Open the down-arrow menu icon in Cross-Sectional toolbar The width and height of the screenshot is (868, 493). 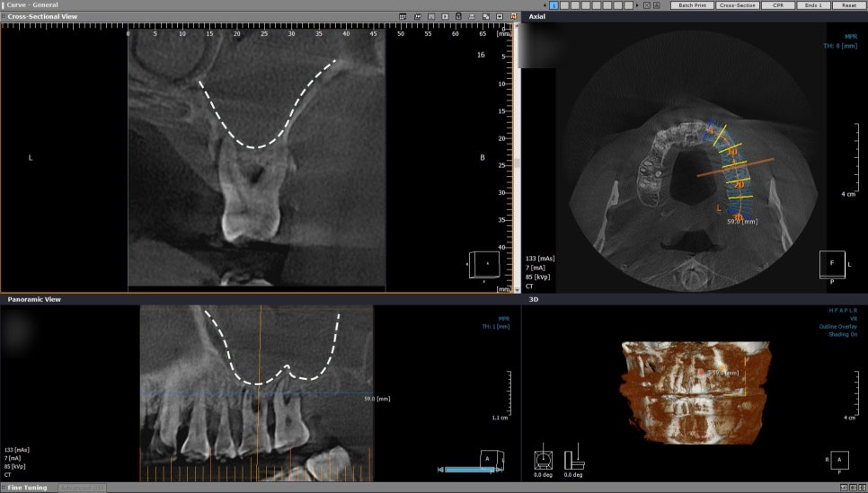click(x=500, y=16)
